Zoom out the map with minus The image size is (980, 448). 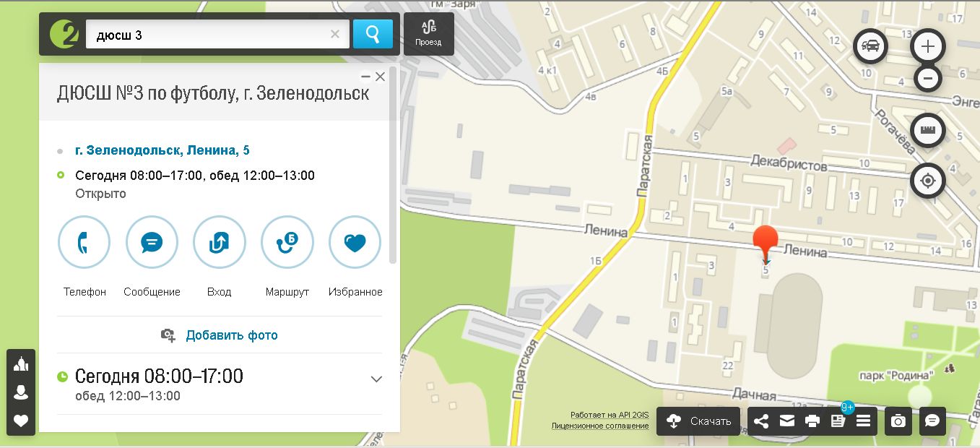tap(928, 77)
